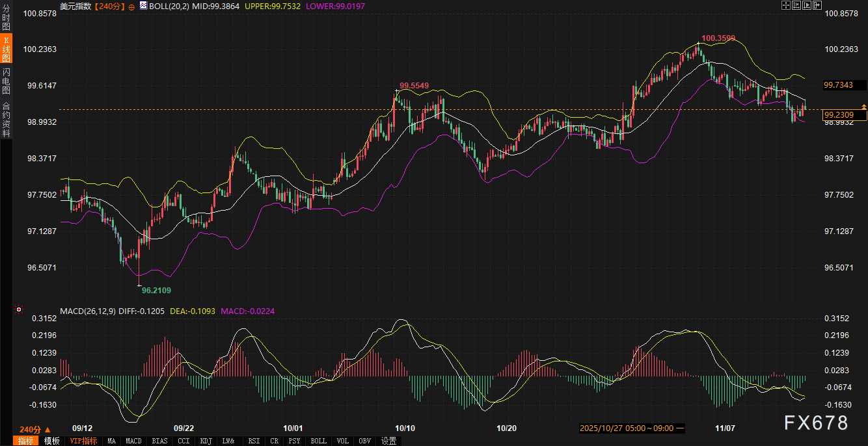Image resolution: width=868 pixels, height=446 pixels.
Task: Click the shift-chart-right arrow icon
Action: [817, 5]
